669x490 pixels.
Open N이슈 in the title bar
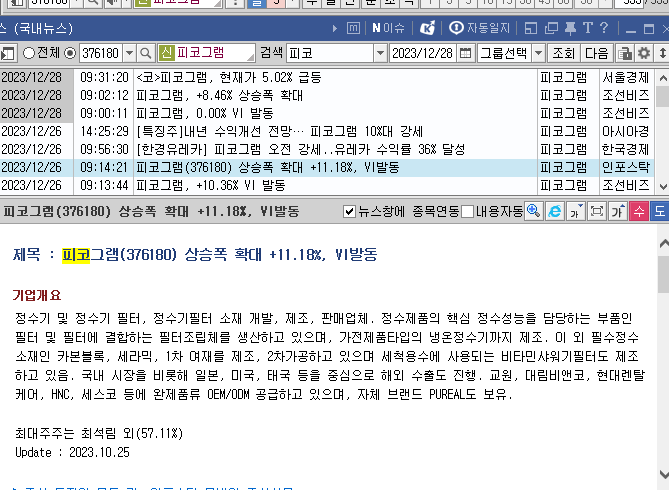(x=388, y=28)
